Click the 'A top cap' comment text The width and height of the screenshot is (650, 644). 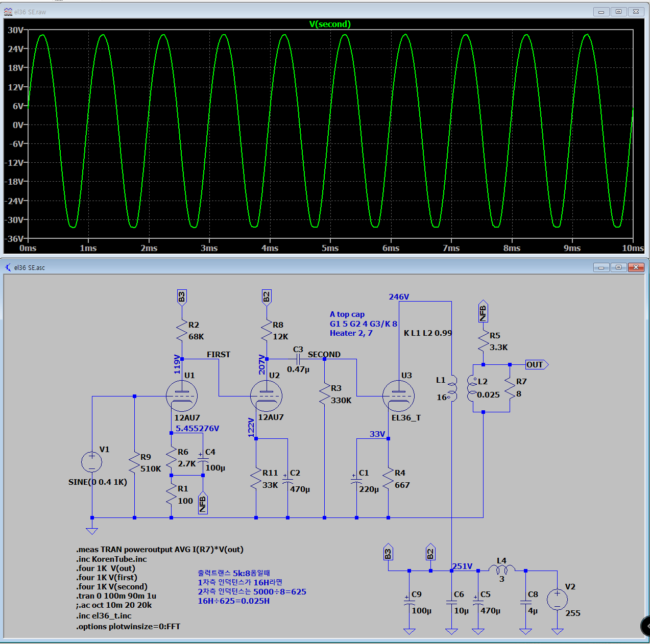click(347, 314)
